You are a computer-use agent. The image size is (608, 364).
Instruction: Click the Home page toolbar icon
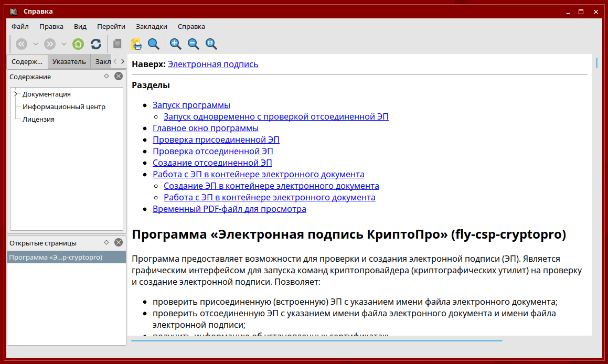tap(78, 44)
